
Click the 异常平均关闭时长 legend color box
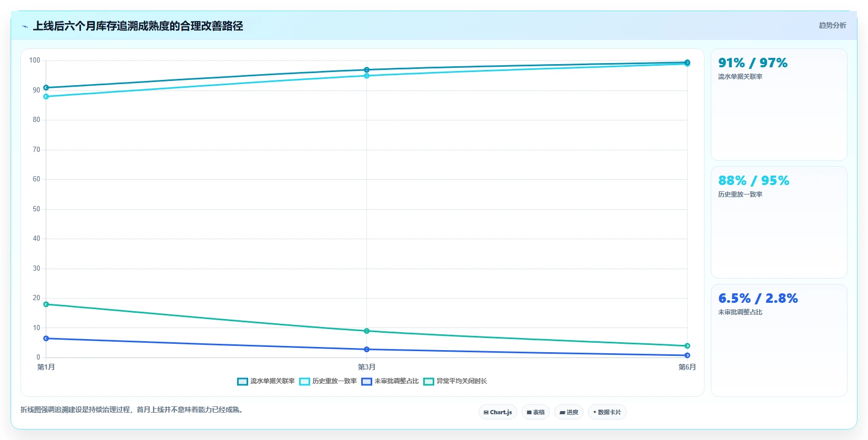tap(428, 382)
